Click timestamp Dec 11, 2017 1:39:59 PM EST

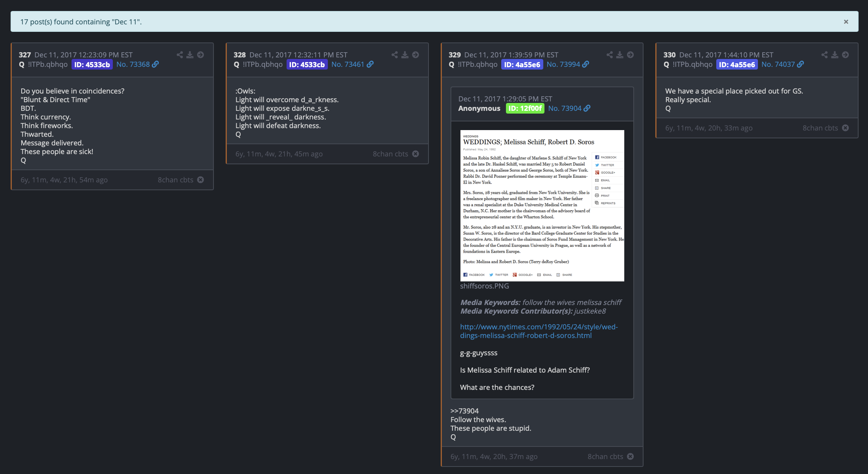pos(511,55)
